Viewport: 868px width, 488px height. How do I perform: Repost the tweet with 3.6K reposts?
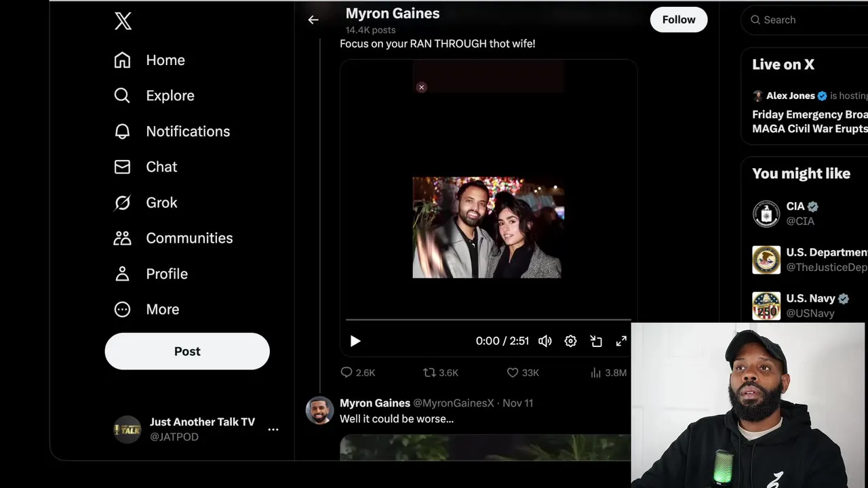[x=441, y=373]
